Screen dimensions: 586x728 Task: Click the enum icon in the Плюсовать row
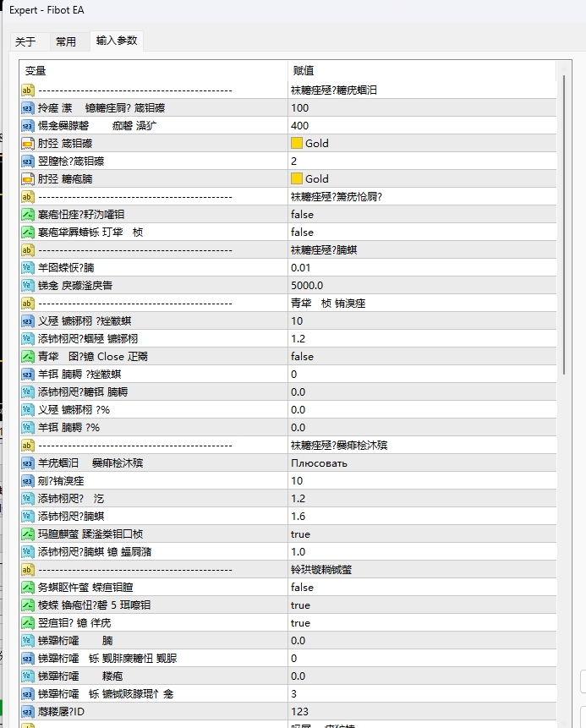point(27,463)
